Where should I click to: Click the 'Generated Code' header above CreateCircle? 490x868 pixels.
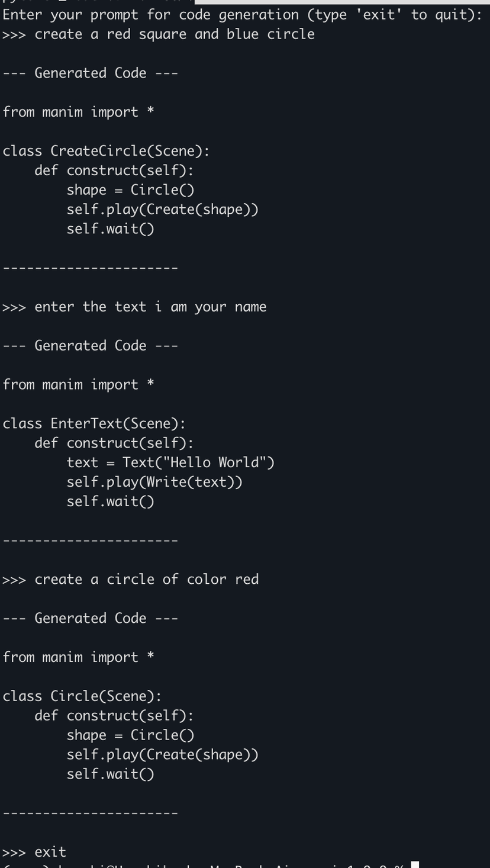pos(90,73)
